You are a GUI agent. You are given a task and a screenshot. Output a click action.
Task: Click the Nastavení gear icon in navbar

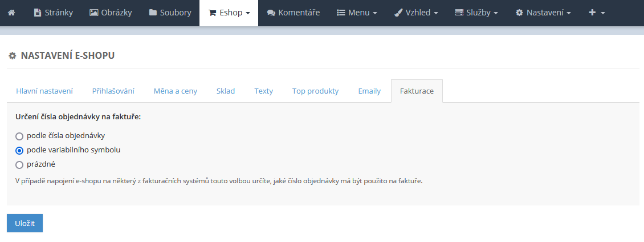[x=519, y=13]
